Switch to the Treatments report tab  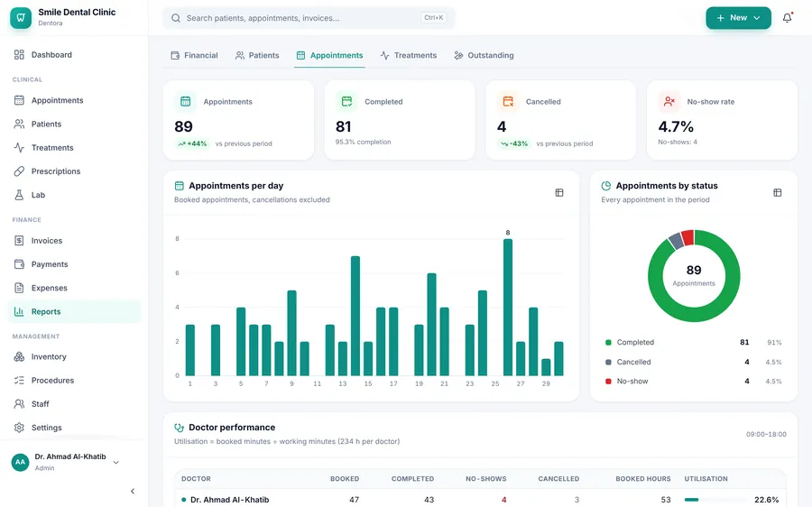click(x=409, y=55)
